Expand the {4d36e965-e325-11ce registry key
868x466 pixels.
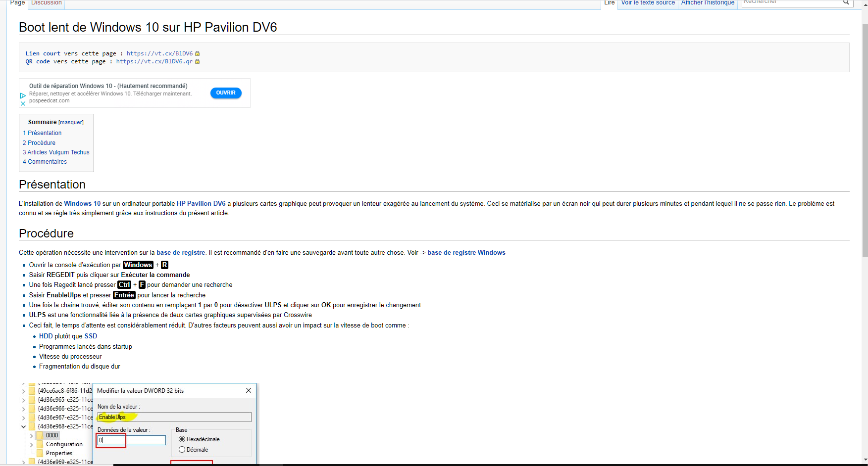pos(23,400)
